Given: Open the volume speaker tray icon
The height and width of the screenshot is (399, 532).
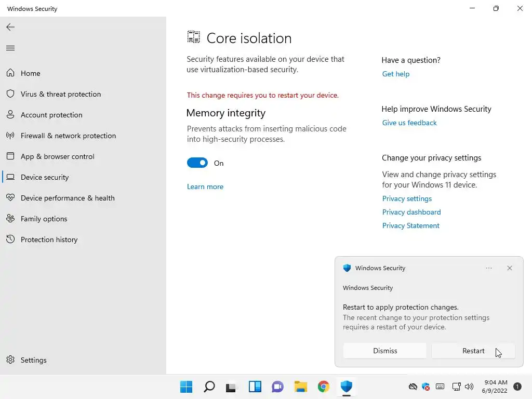Looking at the screenshot, I should [469, 387].
